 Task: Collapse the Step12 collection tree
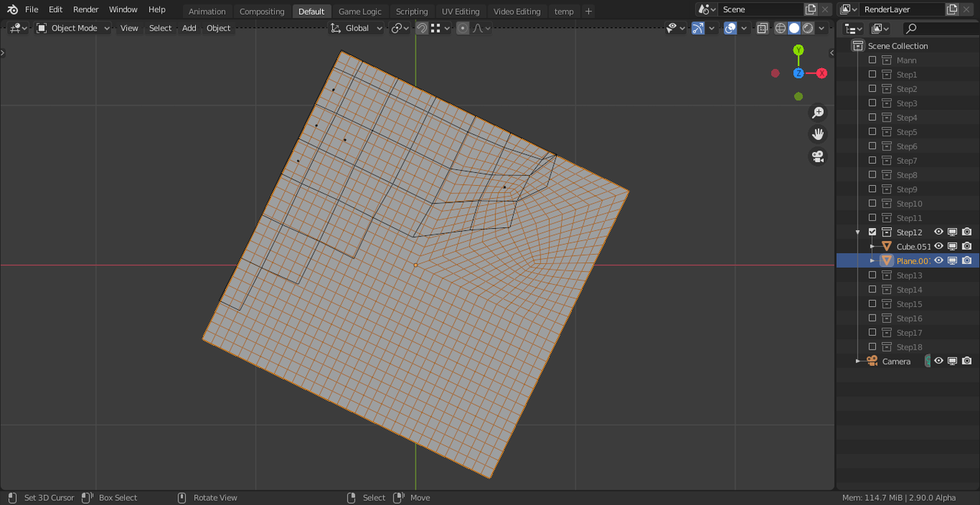click(x=858, y=232)
